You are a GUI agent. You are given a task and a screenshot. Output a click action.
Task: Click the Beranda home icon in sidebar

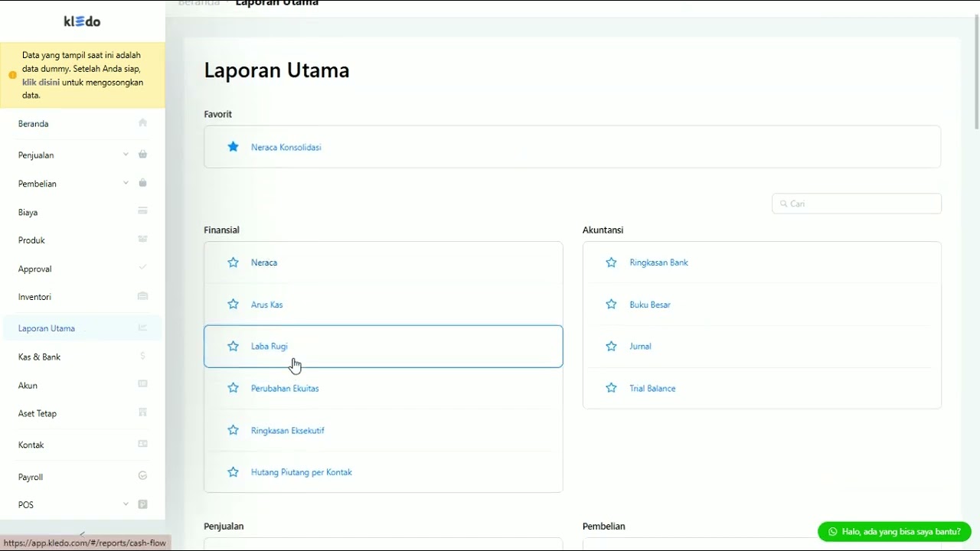pos(142,123)
